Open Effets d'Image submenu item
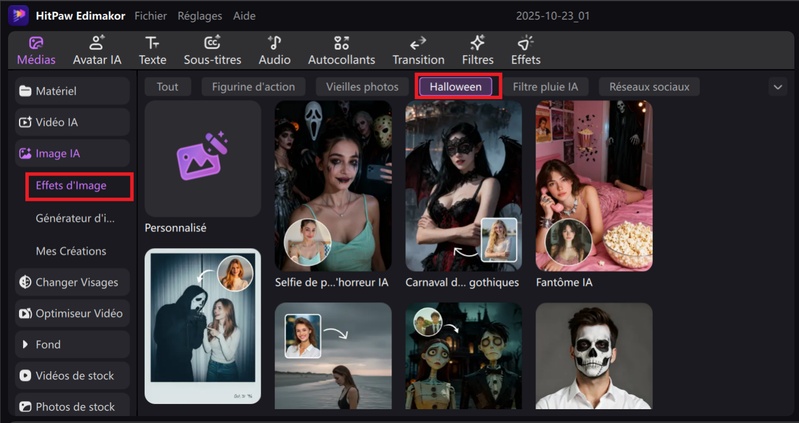799x423 pixels. pyautogui.click(x=71, y=186)
